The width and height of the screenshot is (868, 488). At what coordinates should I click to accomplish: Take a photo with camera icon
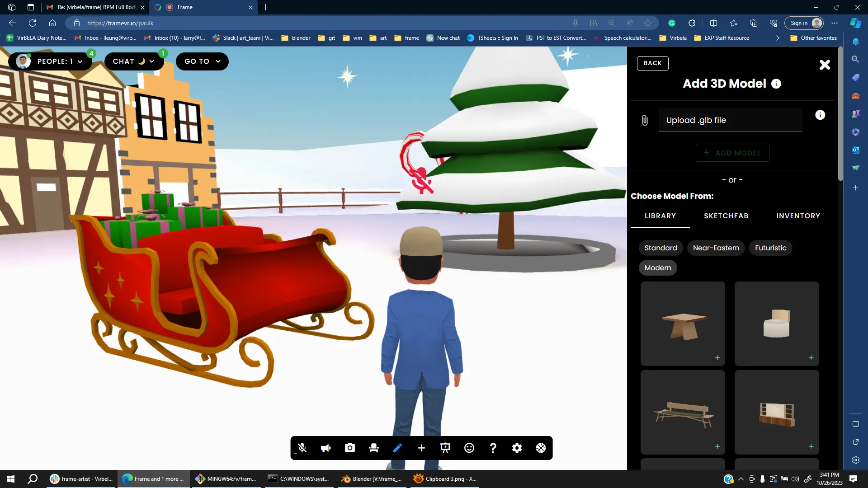(x=349, y=448)
